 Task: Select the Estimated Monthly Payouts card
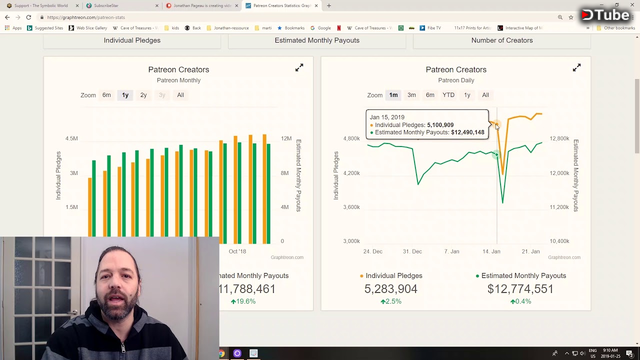317,41
